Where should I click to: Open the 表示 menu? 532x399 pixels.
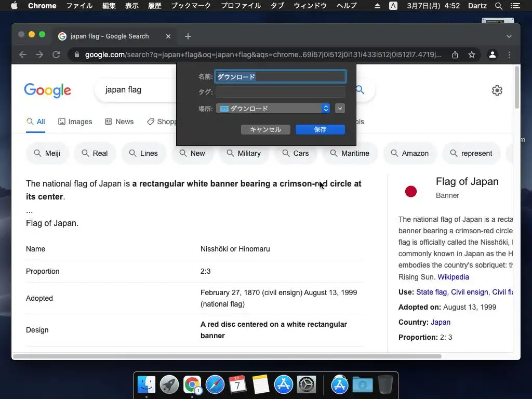(131, 6)
